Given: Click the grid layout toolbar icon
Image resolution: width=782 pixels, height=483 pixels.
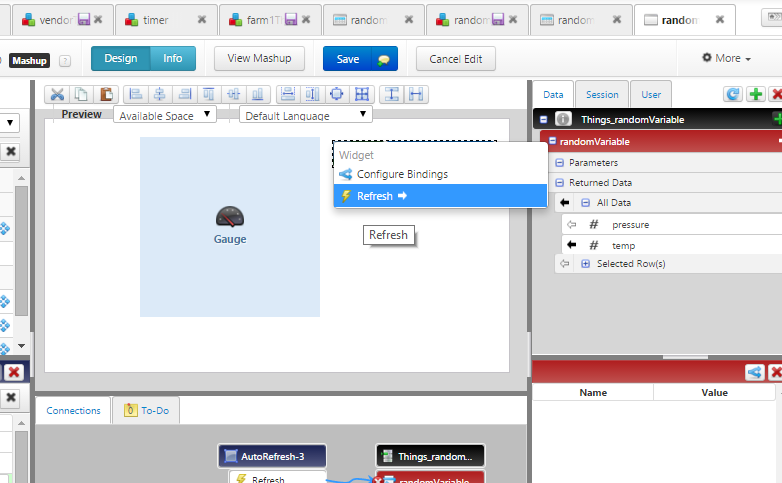Looking at the screenshot, I should [x=362, y=94].
